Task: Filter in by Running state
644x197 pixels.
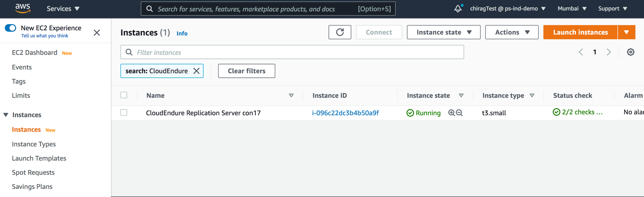Action: (x=451, y=113)
